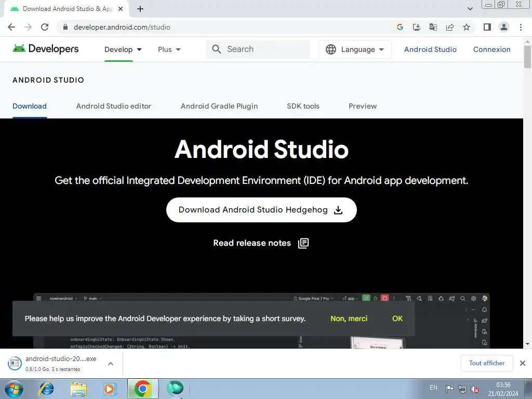Open the Windows Start menu
Image resolution: width=532 pixels, height=399 pixels.
pyautogui.click(x=14, y=389)
